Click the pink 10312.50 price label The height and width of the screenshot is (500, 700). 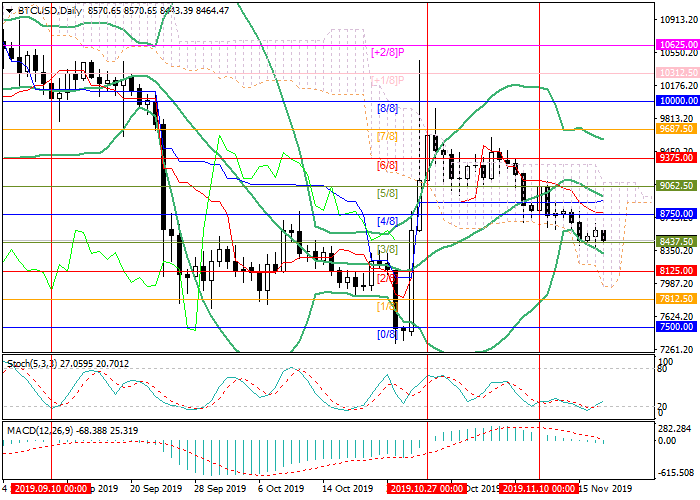[678, 72]
